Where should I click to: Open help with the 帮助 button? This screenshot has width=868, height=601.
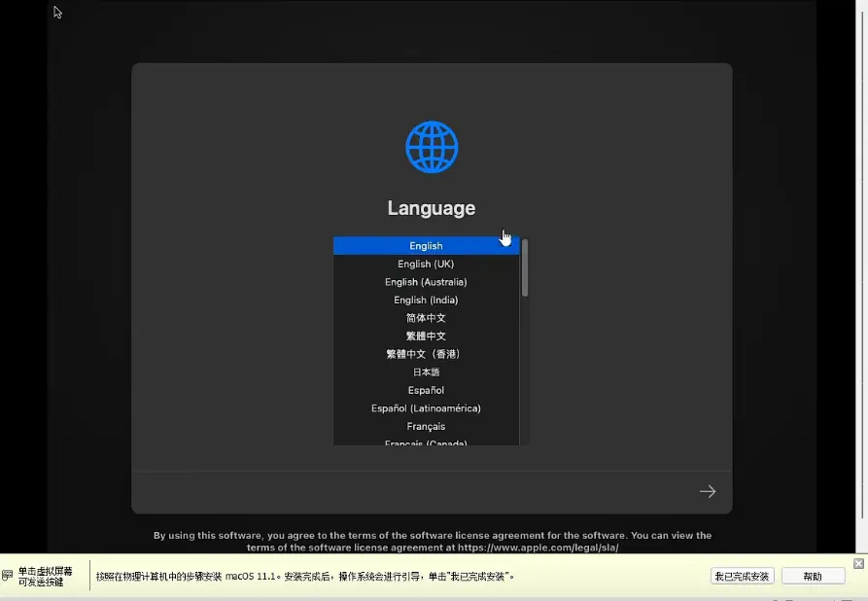point(812,576)
